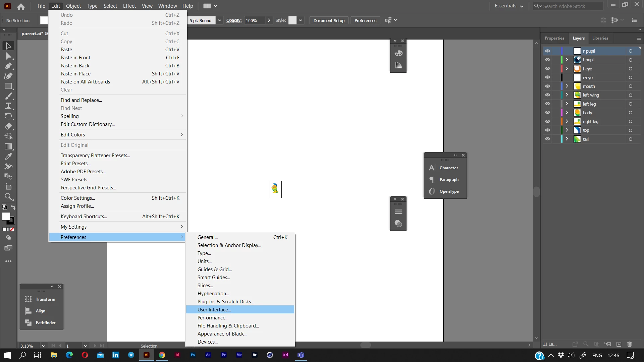This screenshot has height=362, width=644.
Task: Open Keyboard Shortcuts from Edit menu
Action: point(84,217)
